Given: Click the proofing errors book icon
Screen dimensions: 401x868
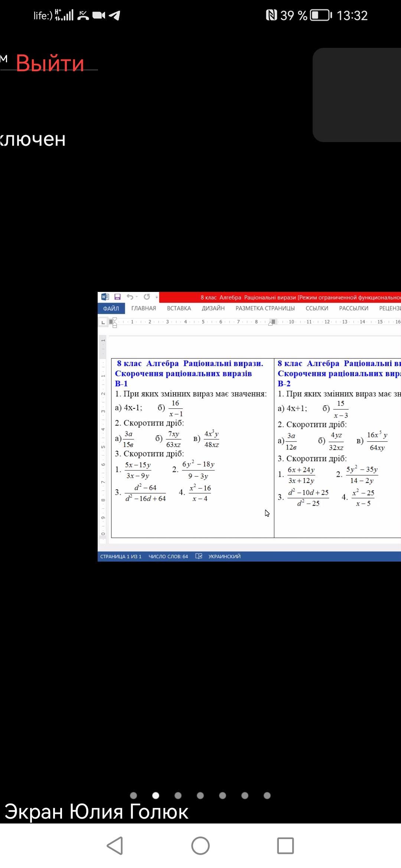Looking at the screenshot, I should pos(199,556).
